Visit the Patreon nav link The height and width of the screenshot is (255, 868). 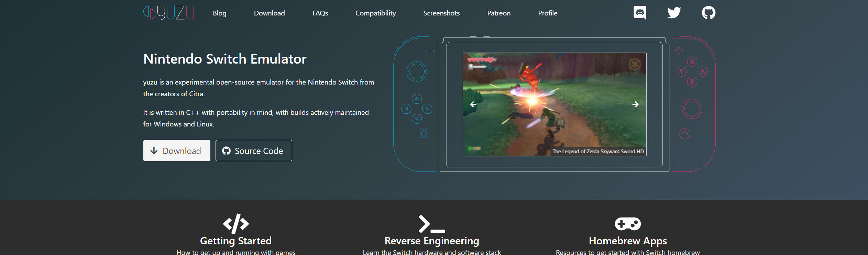(499, 13)
